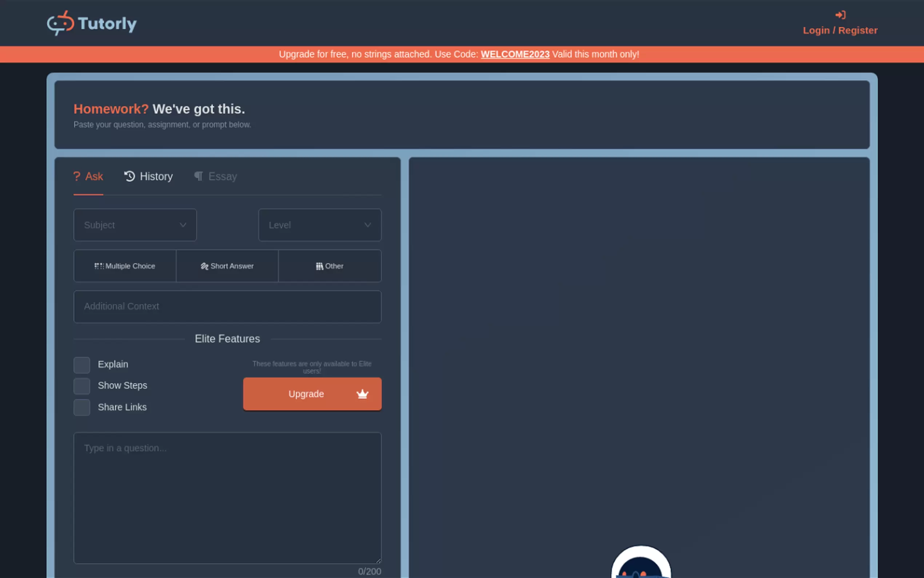Viewport: 924px width, 578px height.
Task: Click the WELCOME2023 promo code link
Action: [515, 54]
